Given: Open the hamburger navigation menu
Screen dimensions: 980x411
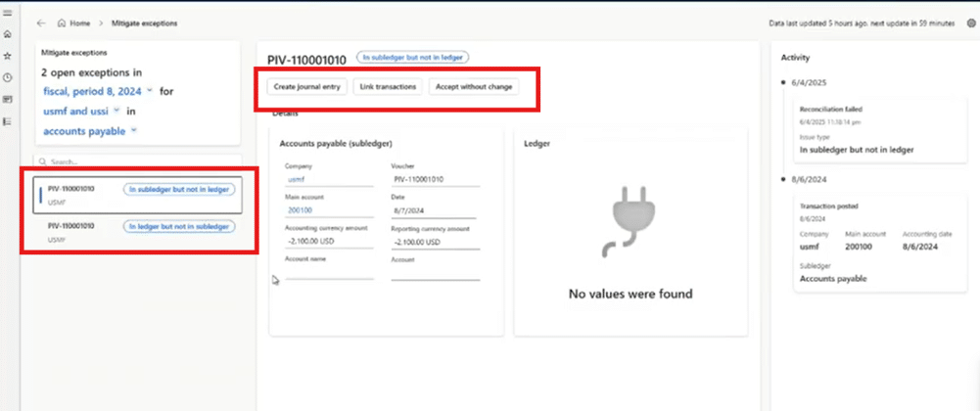Looking at the screenshot, I should (8, 12).
